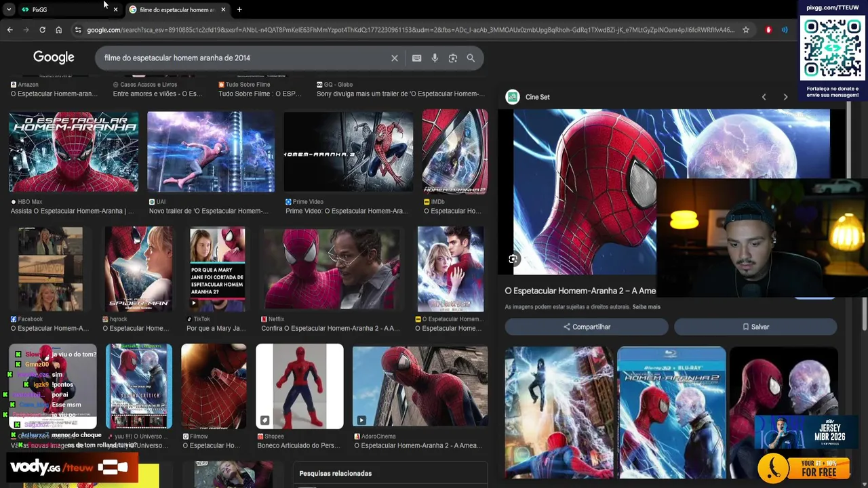The image size is (868, 488).
Task: Edit the search box query text
Action: click(x=244, y=58)
